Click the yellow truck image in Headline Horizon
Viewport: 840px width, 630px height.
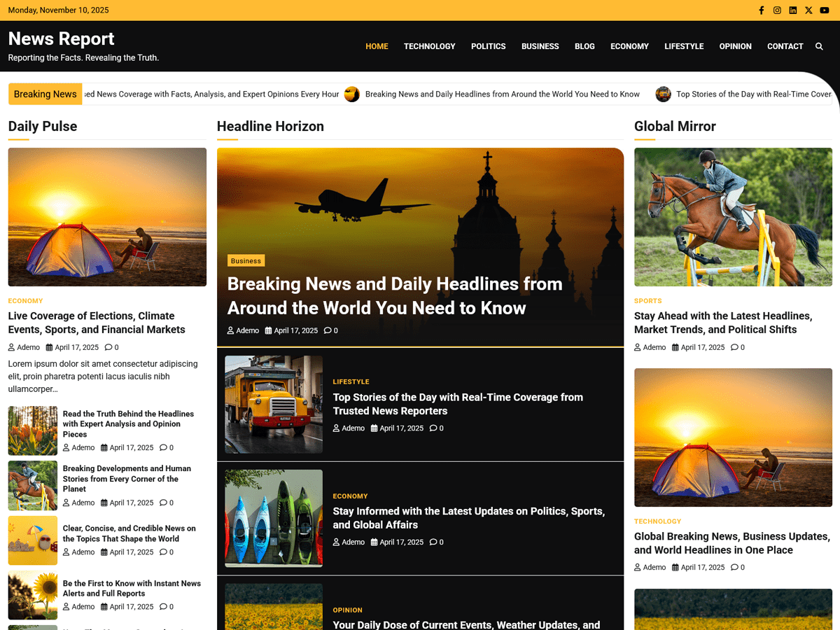(x=273, y=405)
